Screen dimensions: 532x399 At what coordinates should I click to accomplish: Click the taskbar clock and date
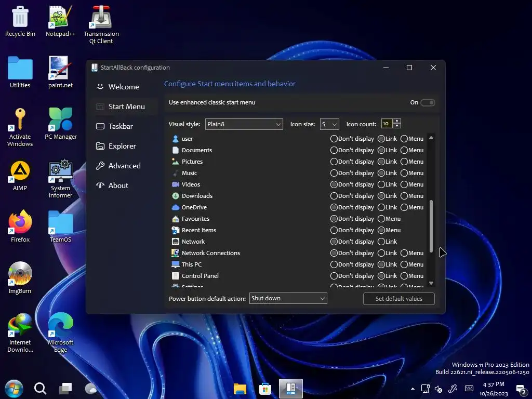[x=494, y=389]
